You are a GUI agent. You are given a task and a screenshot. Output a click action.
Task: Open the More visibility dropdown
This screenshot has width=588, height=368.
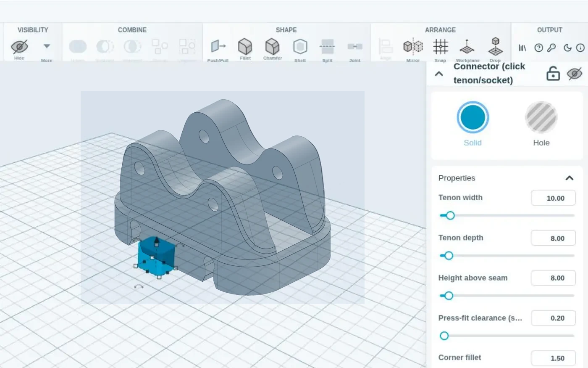[x=47, y=50]
